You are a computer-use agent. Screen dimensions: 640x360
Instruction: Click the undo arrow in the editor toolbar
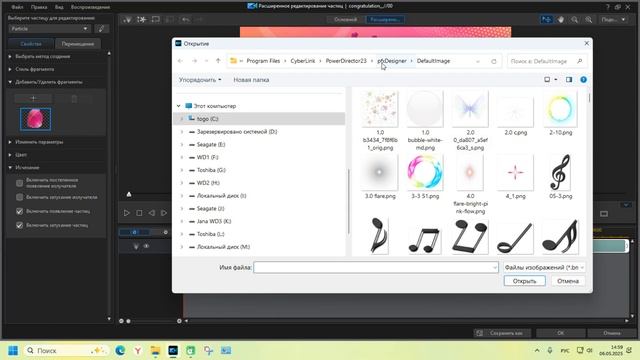[x=186, y=19]
